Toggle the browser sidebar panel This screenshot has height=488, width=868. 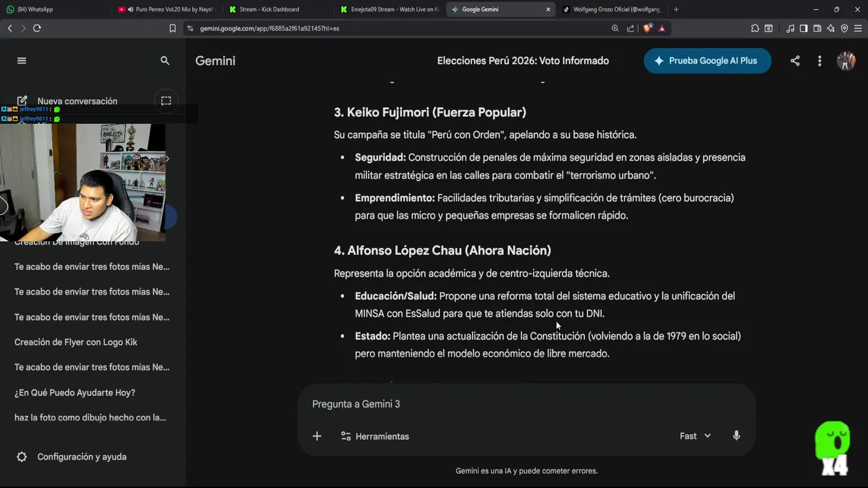804,28
